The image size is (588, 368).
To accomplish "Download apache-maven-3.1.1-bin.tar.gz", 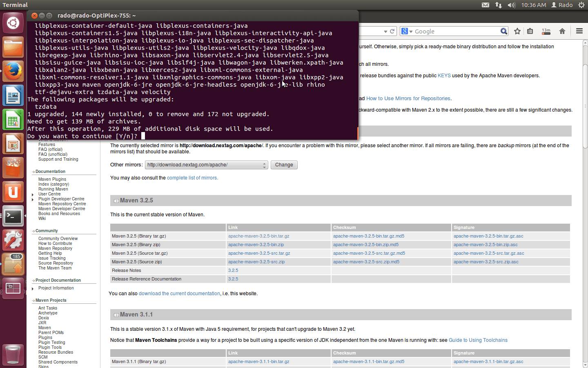I will coord(259,361).
